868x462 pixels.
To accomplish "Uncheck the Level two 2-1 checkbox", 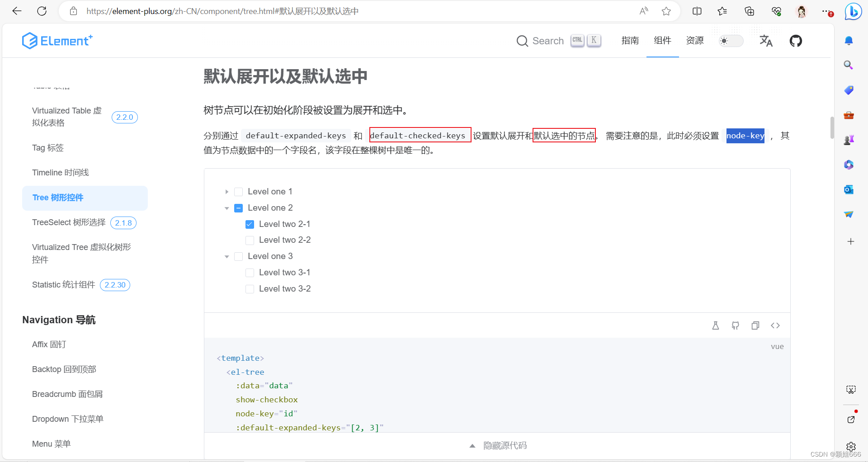I will [250, 224].
